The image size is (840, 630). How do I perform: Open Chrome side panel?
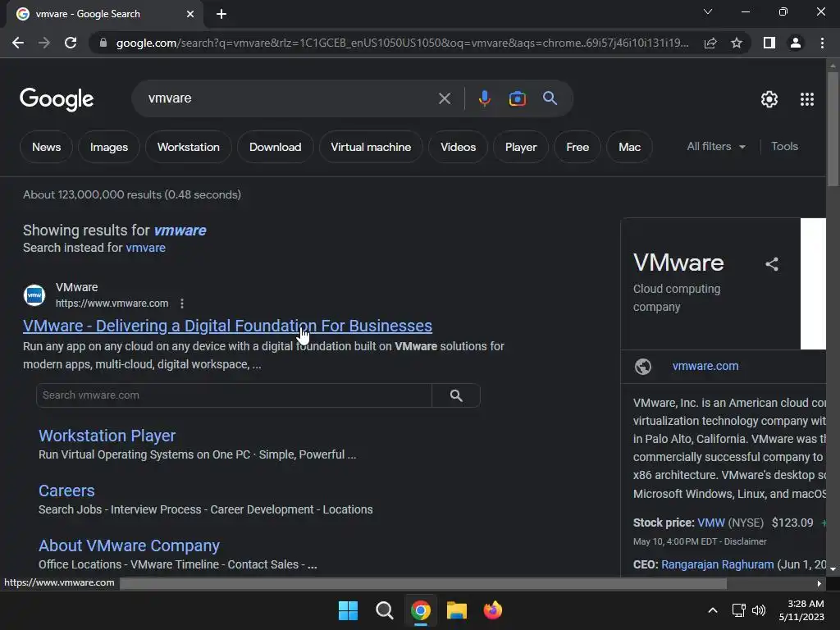click(x=769, y=43)
